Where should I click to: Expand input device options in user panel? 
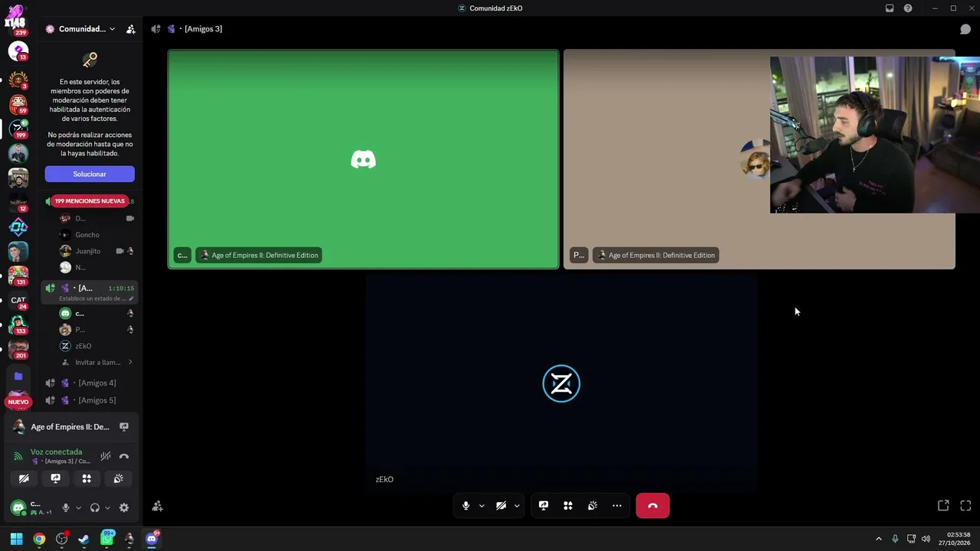coord(78,507)
